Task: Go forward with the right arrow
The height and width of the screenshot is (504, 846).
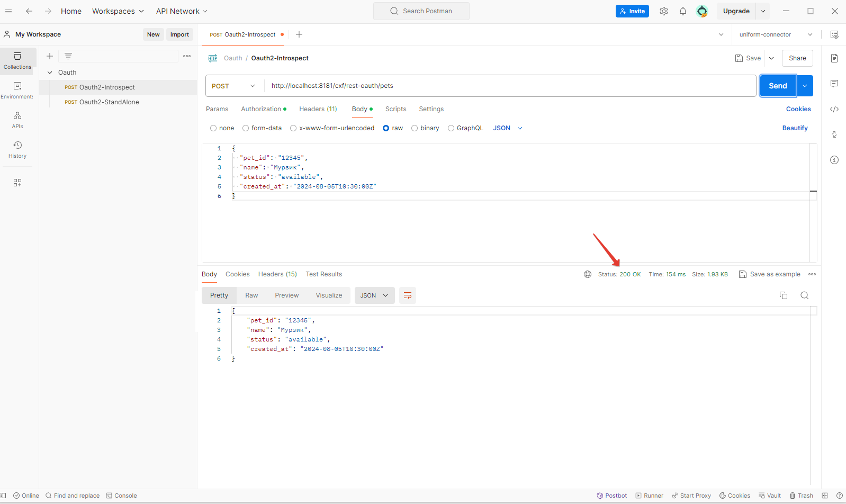Action: click(x=48, y=11)
